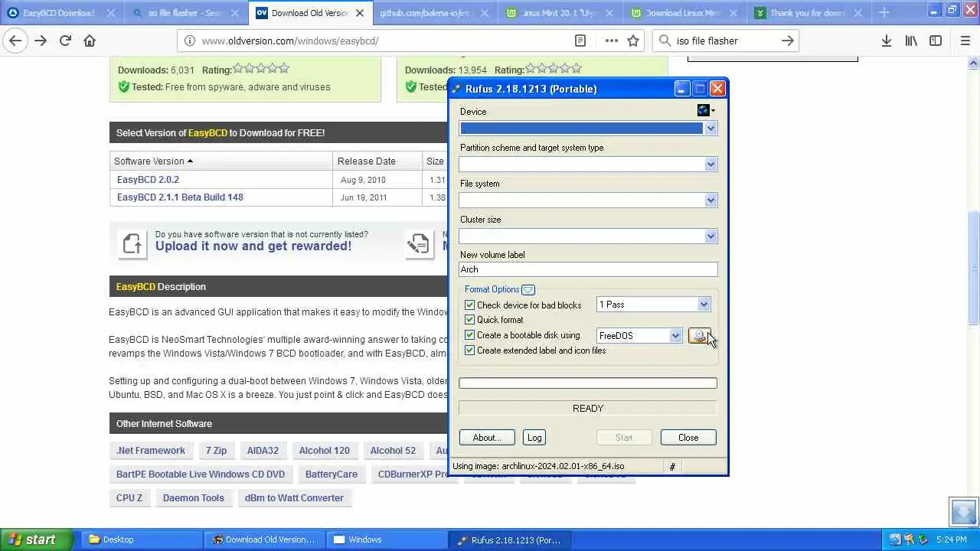The image size is (980, 551).
Task: Open page actions three-dot menu
Action: (x=611, y=41)
